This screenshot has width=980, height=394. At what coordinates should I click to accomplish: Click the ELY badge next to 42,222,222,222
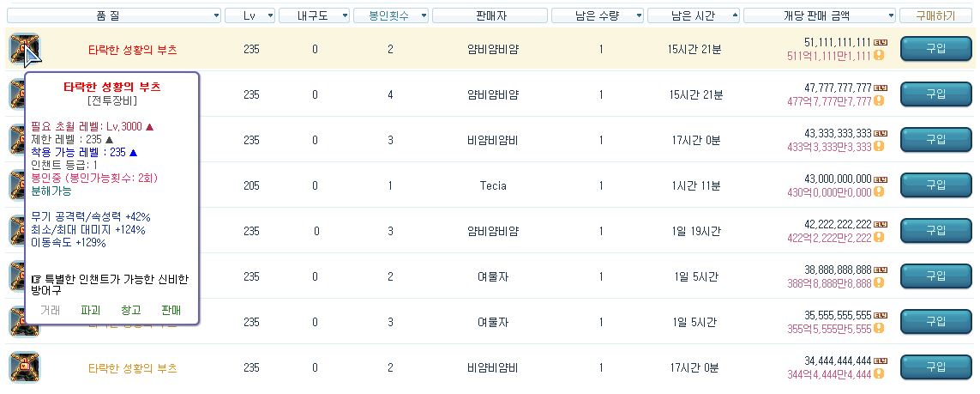(880, 224)
